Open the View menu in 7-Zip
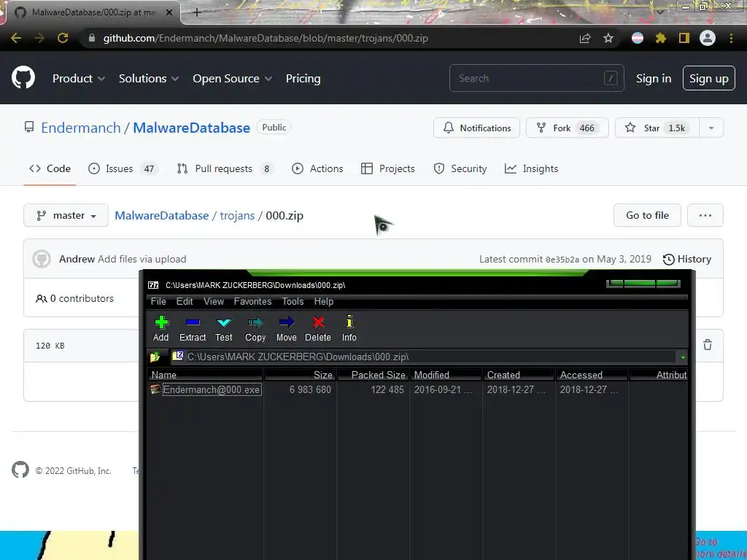The height and width of the screenshot is (560, 747). pyautogui.click(x=214, y=301)
